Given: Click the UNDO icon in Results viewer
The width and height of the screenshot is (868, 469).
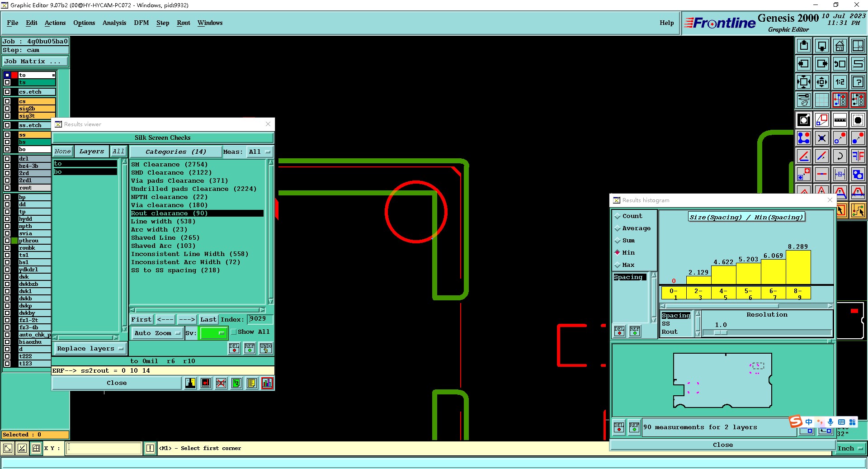Looking at the screenshot, I should 266,348.
